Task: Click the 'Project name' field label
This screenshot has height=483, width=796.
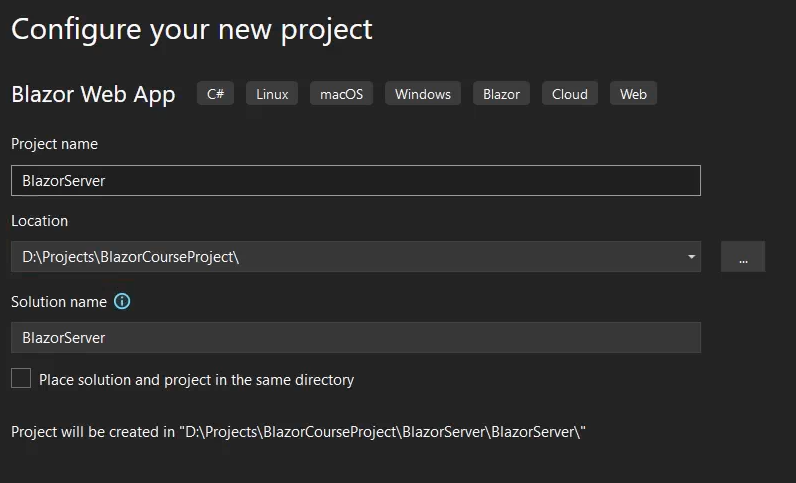Action: click(54, 144)
